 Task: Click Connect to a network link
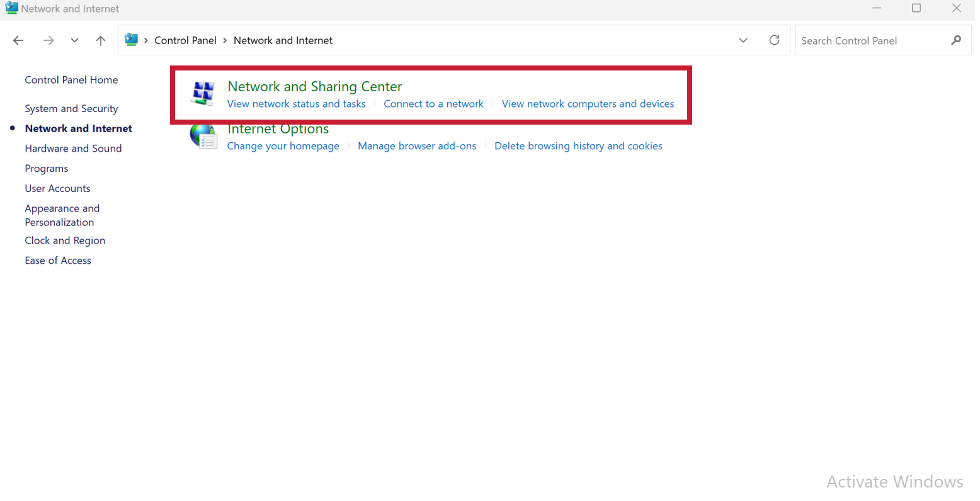point(433,104)
